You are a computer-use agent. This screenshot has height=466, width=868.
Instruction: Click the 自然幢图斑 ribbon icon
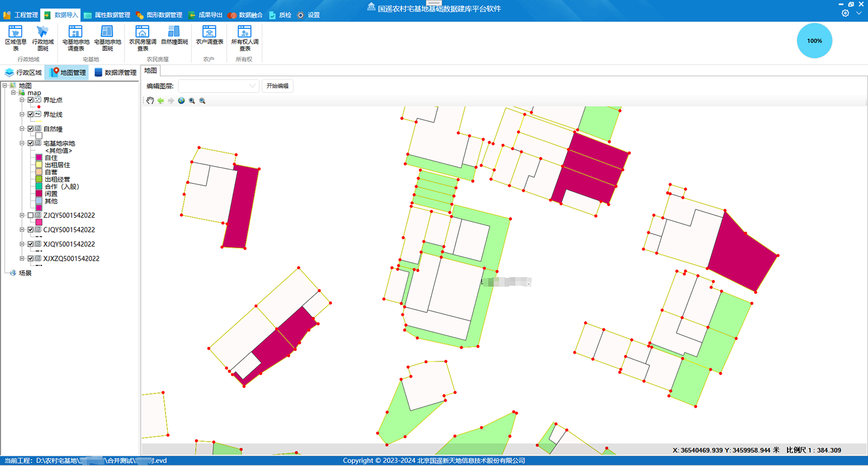coord(174,38)
